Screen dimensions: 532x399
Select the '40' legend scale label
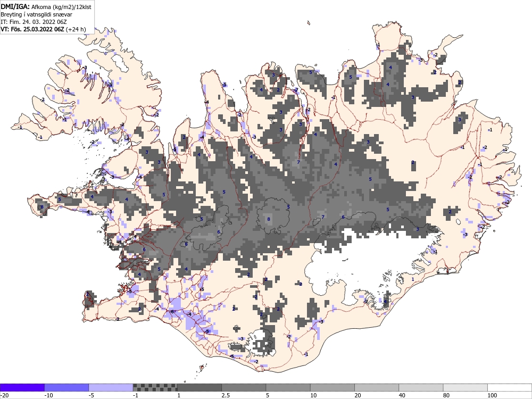tap(402, 395)
